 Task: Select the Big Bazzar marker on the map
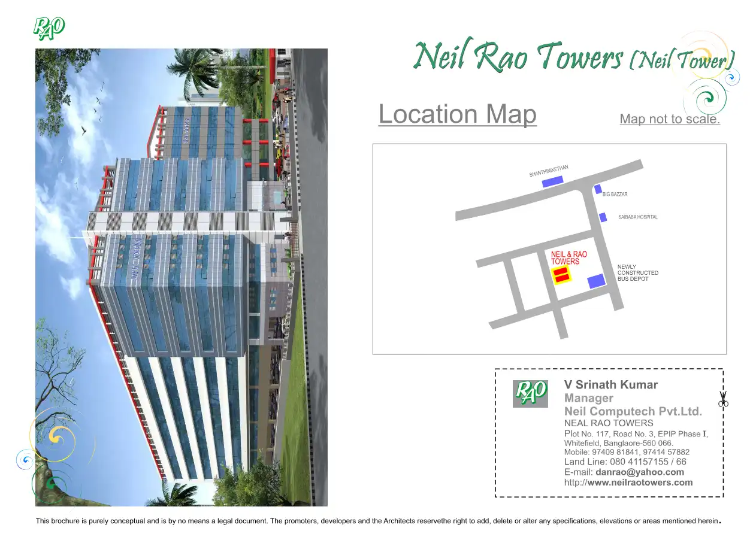pos(597,190)
